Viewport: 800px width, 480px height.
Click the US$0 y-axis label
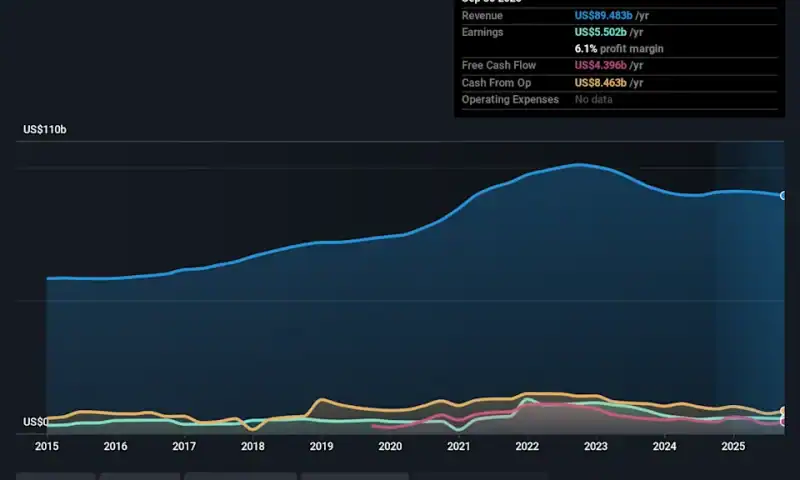[34, 422]
